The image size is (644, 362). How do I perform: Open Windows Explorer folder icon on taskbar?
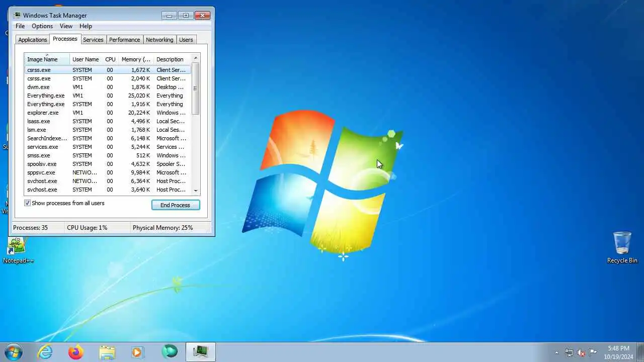(107, 352)
